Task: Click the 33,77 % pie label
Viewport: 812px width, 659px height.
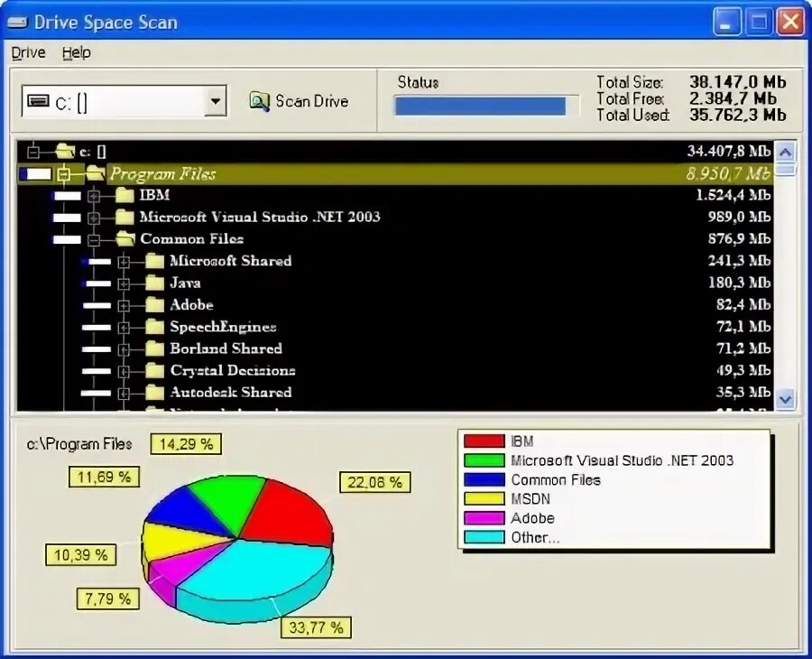Action: 316,627
